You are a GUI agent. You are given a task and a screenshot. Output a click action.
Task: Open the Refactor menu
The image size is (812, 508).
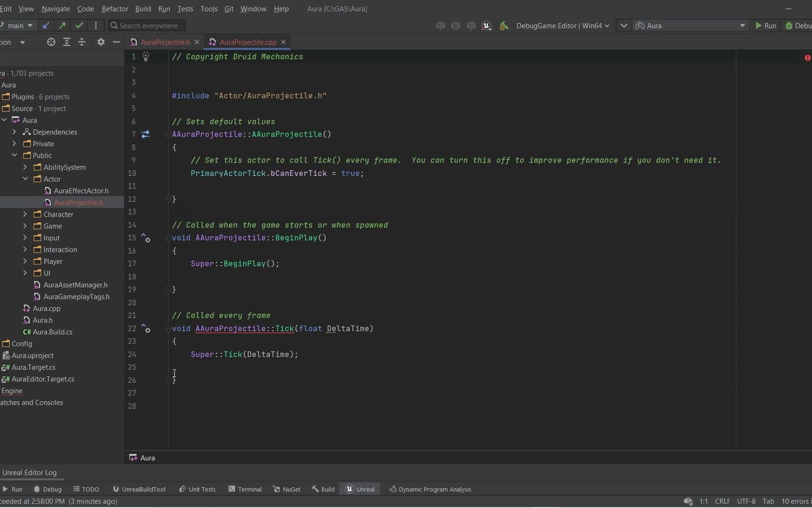pos(115,9)
